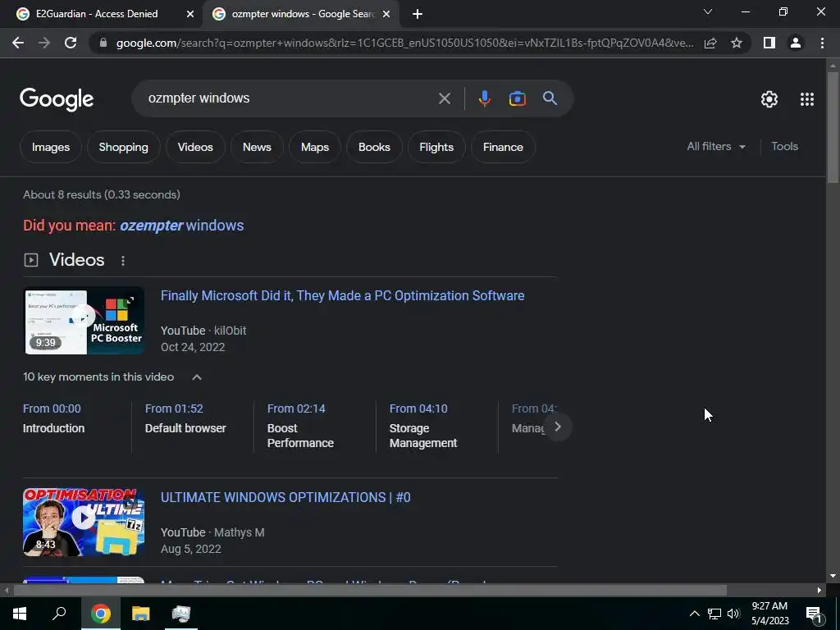840x630 pixels.
Task: Filter results by Shopping
Action: click(123, 147)
